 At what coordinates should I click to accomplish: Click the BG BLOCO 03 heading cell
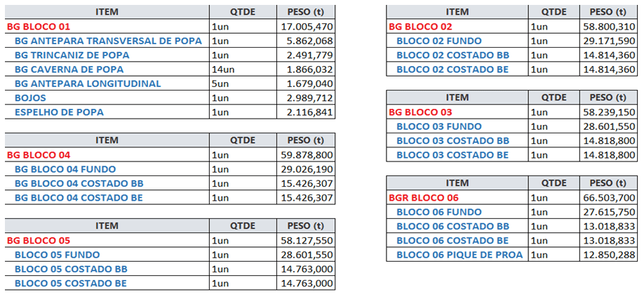point(457,112)
